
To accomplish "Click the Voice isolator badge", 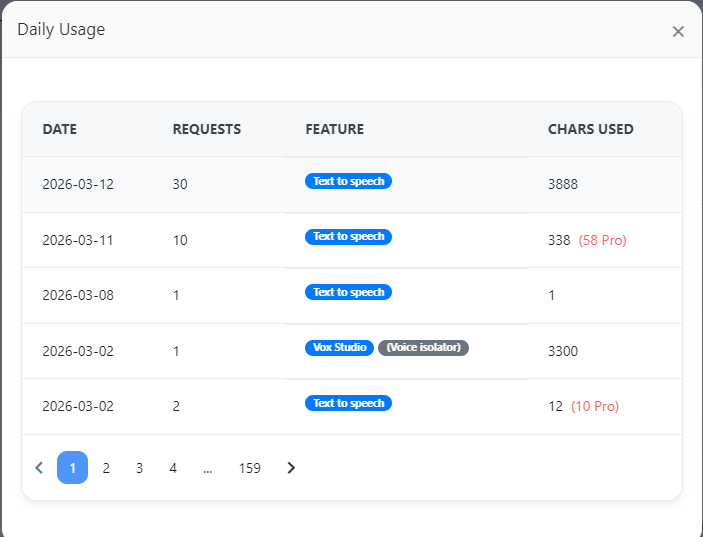I will 424,348.
